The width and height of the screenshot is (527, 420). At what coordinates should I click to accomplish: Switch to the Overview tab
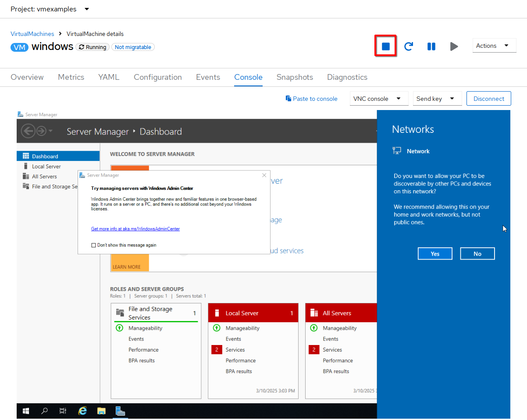[x=27, y=77]
